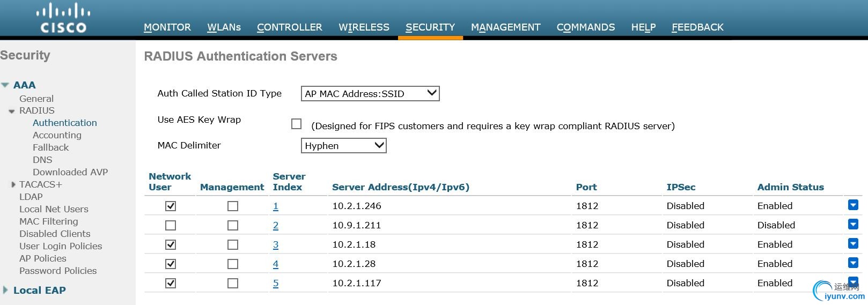Expand the Local EAP section

[x=5, y=290]
